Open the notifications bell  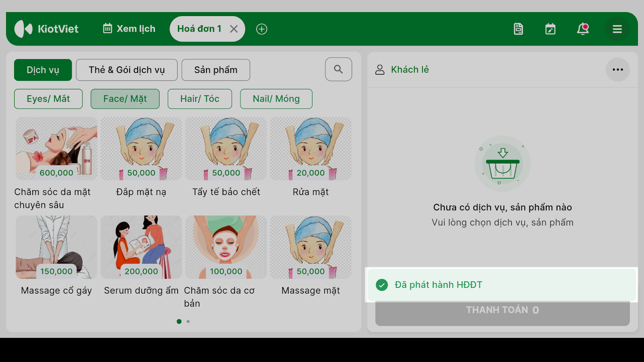tap(583, 29)
